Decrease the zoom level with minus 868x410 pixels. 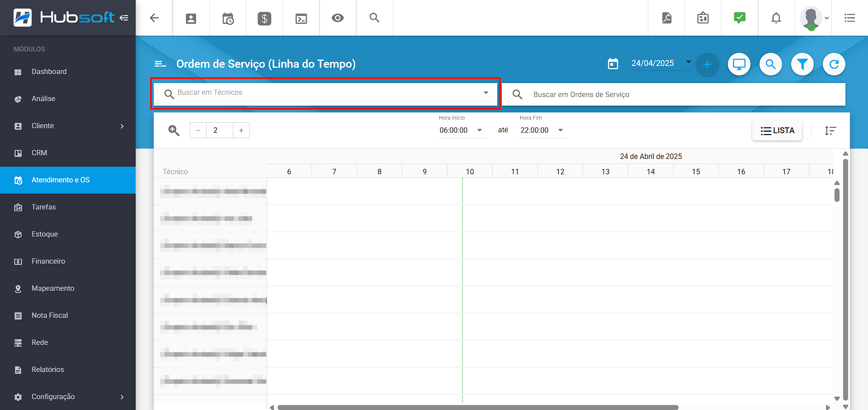pos(198,130)
